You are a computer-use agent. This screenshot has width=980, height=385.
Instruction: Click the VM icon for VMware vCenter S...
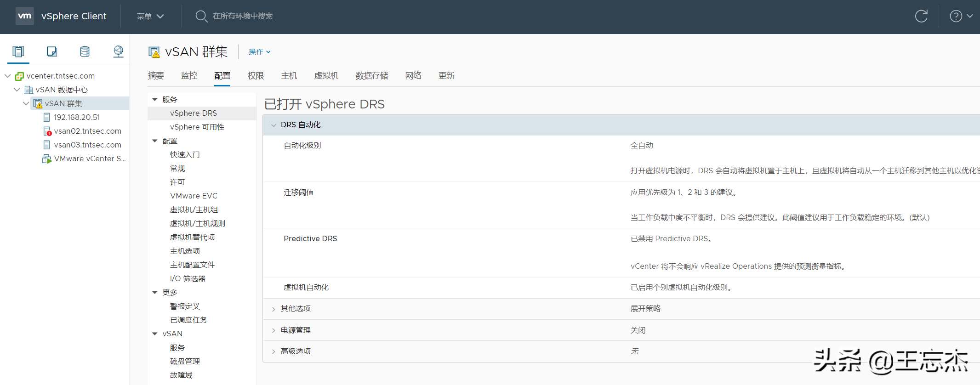[x=47, y=159]
